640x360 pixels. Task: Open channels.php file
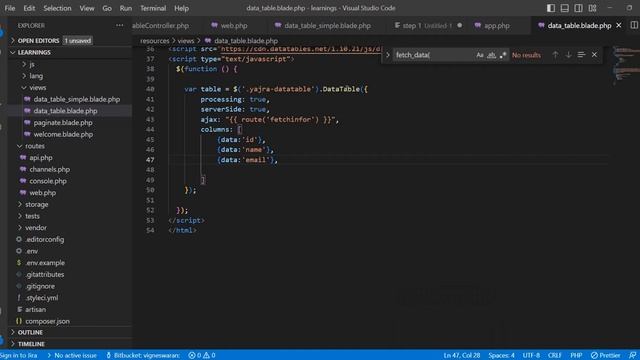[49, 169]
